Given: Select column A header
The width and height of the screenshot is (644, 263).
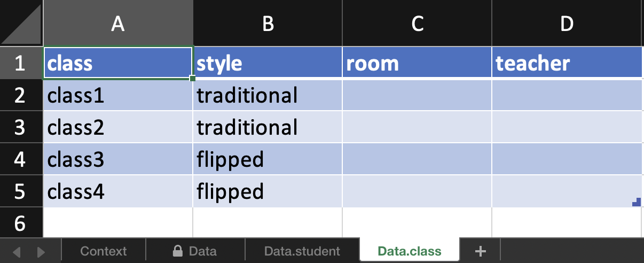Looking at the screenshot, I should [118, 24].
